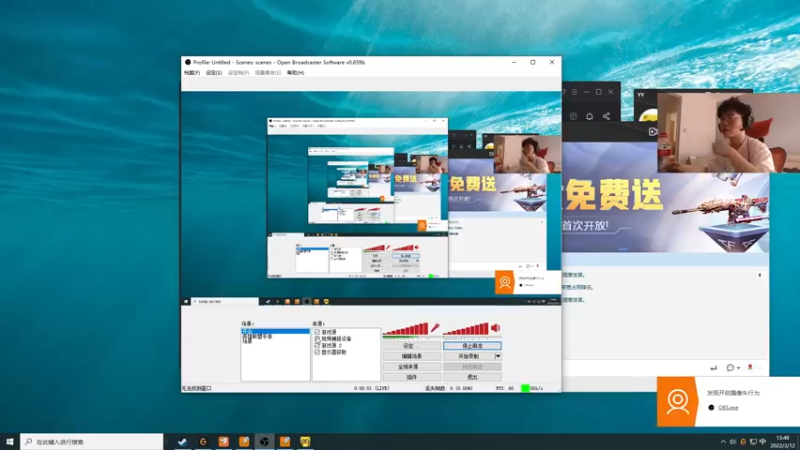Open the 设定(S) menu
Viewport: 800px width, 450px height.
click(x=214, y=73)
